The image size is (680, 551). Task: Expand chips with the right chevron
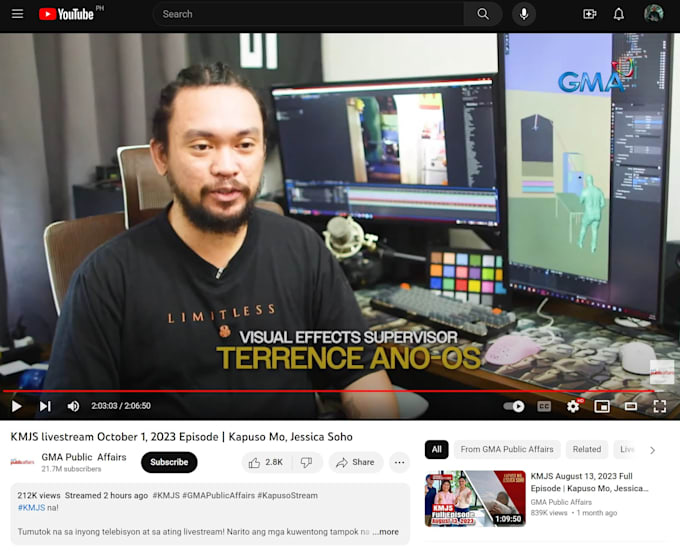652,450
